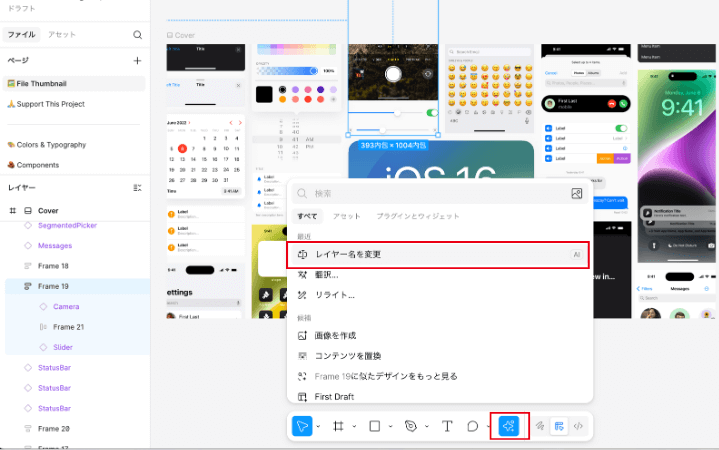Image resolution: width=719 pixels, height=450 pixels.
Task: Open dropdown arrow next to Move tool
Action: 318,426
